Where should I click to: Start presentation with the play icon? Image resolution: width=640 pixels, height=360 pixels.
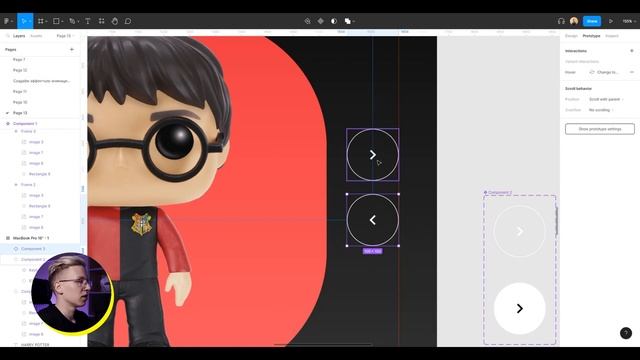coord(611,21)
